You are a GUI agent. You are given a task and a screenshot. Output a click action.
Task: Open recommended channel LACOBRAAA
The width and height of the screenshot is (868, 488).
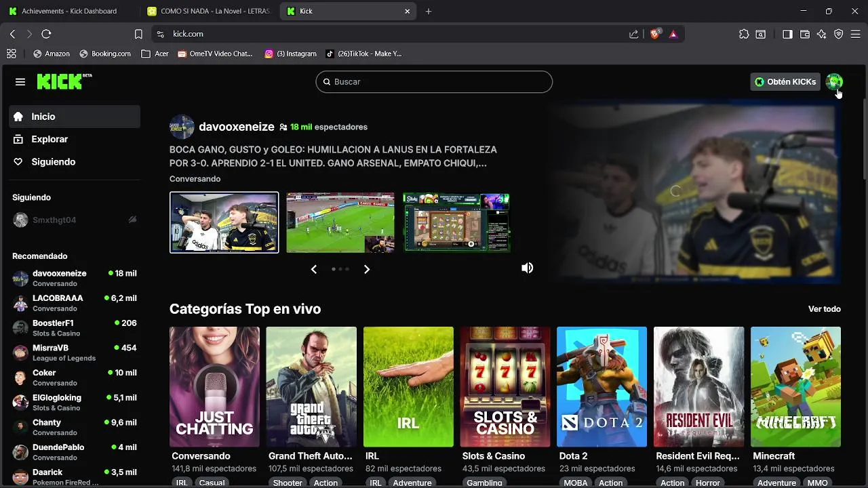pyautogui.click(x=75, y=303)
